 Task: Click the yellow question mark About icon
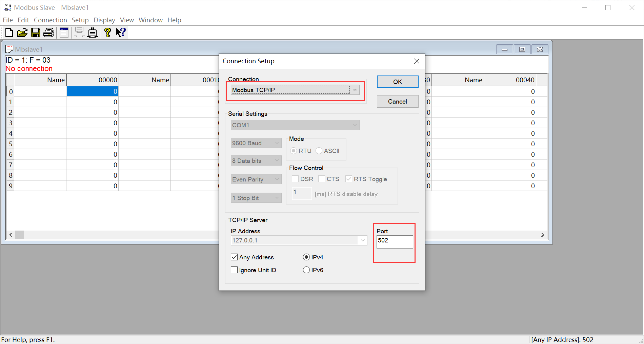tap(107, 33)
